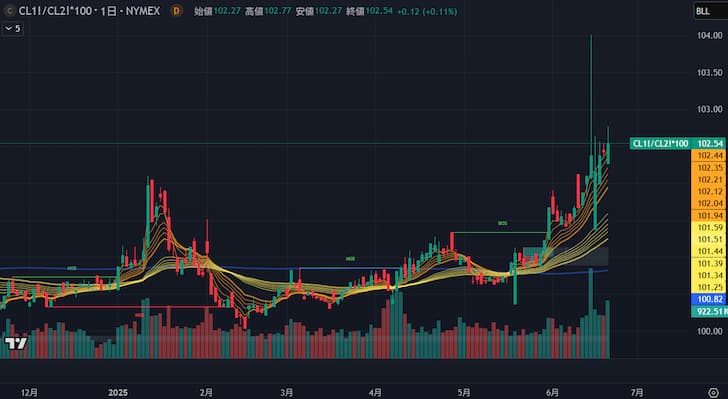This screenshot has width=728, height=399.
Task: Click the 2月 time axis label
Action: [207, 393]
